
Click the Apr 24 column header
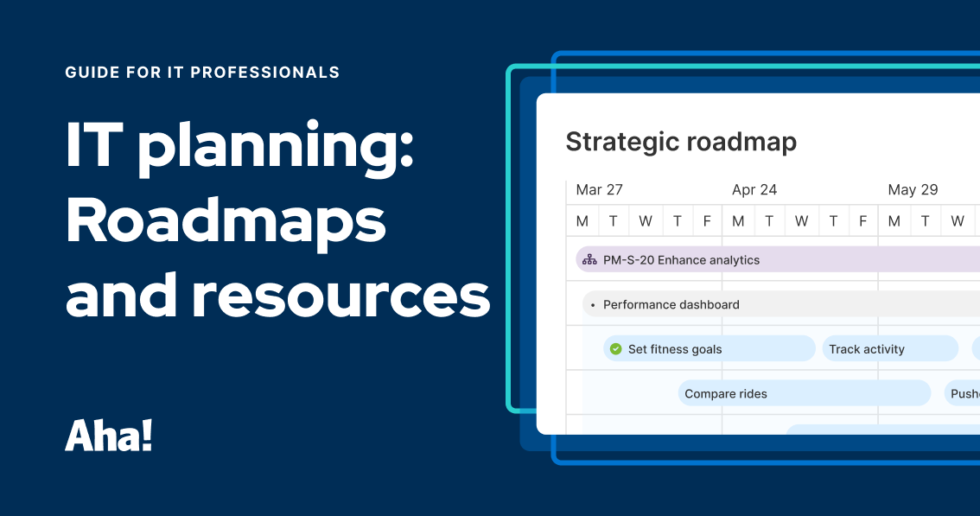754,189
